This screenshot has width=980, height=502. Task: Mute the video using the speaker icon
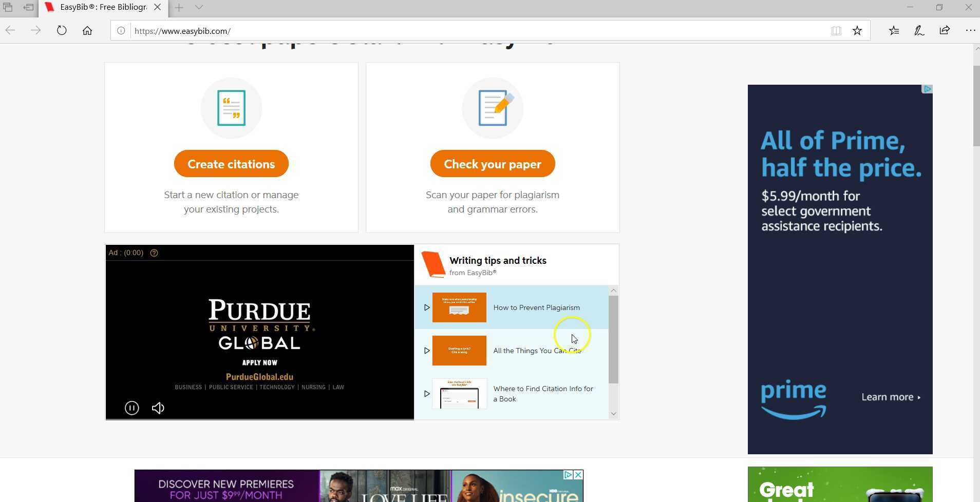tap(158, 408)
